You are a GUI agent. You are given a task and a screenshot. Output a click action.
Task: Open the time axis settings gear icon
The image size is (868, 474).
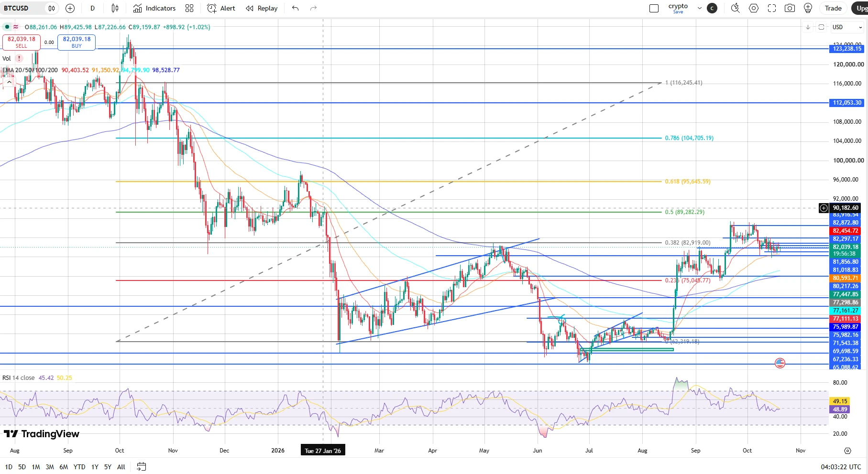click(x=847, y=451)
